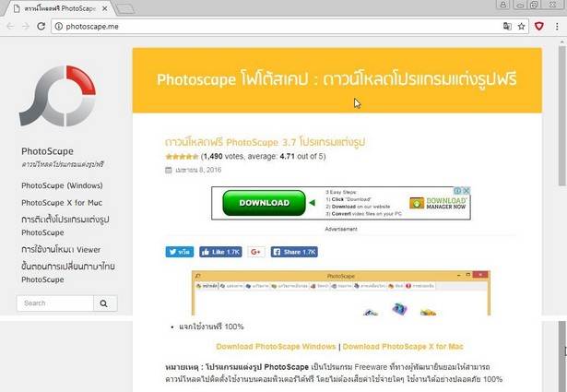The image size is (567, 392).
Task: Click the Twitter tweet button
Action: [180, 252]
